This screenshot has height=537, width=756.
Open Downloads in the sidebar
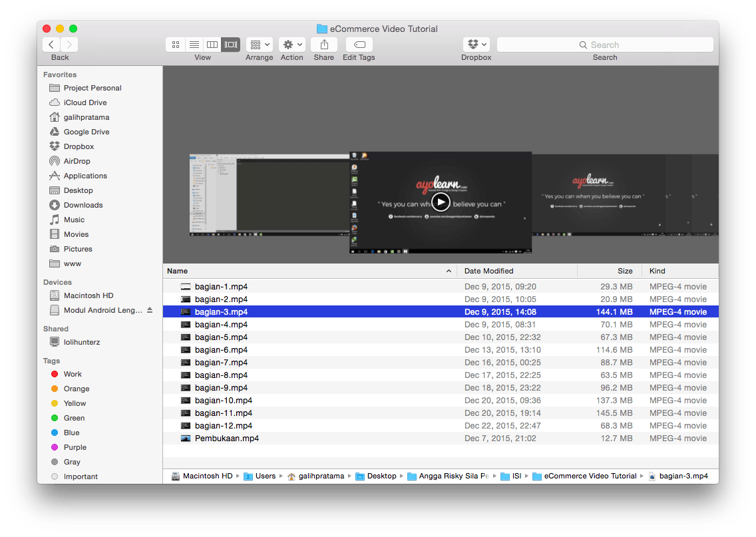76,205
